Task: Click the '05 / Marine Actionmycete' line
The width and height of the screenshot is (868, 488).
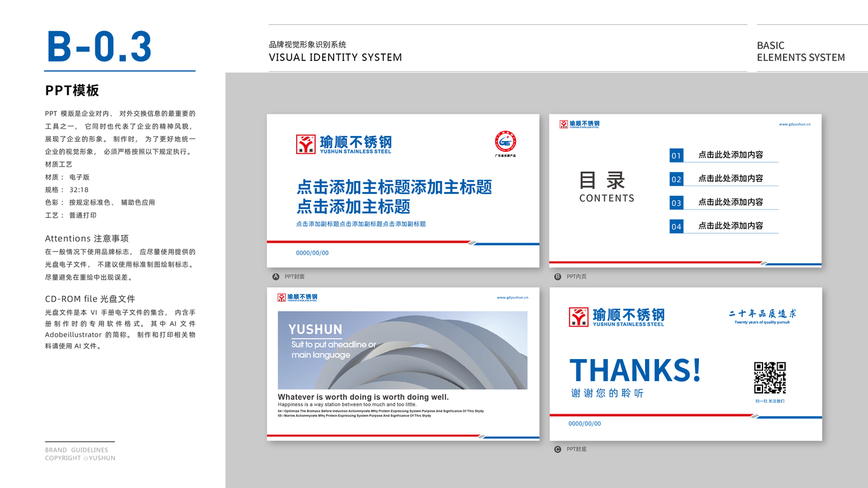Action: point(355,416)
